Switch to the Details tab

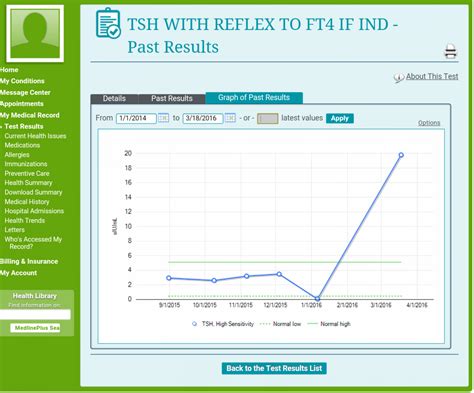pyautogui.click(x=114, y=98)
